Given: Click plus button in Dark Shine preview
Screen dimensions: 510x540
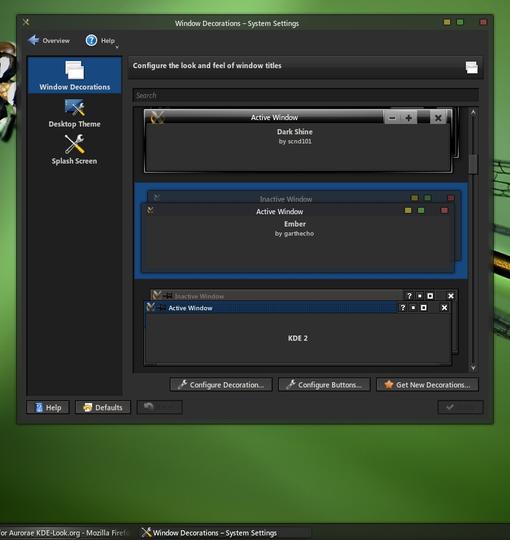Looking at the screenshot, I should 408,118.
